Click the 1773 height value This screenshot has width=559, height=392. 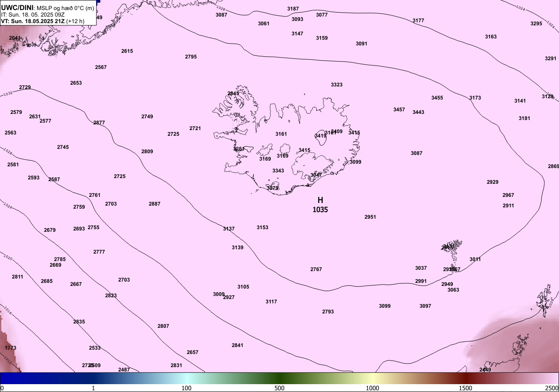tap(10, 348)
